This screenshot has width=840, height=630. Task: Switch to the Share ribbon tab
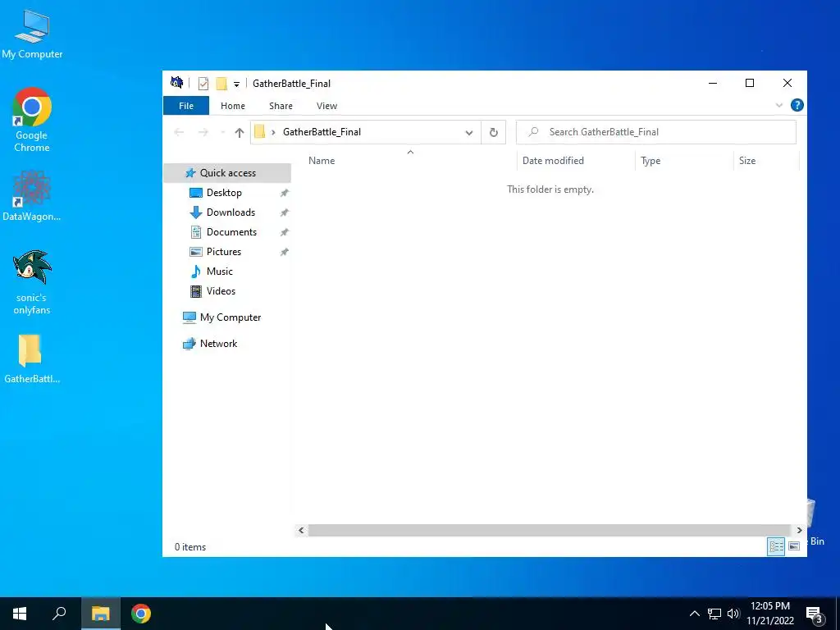281,106
